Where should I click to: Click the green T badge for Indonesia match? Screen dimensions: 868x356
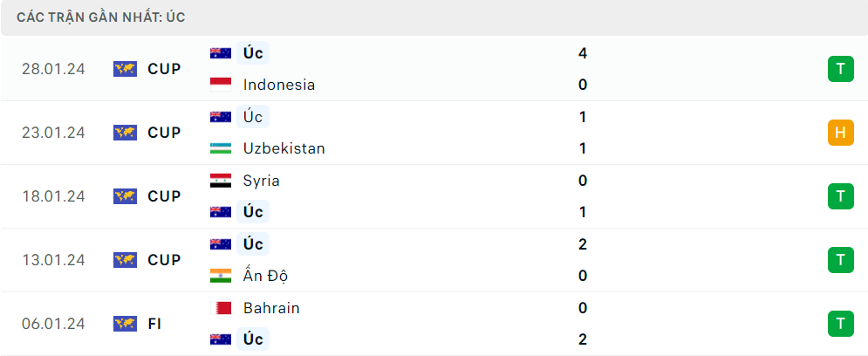point(840,69)
